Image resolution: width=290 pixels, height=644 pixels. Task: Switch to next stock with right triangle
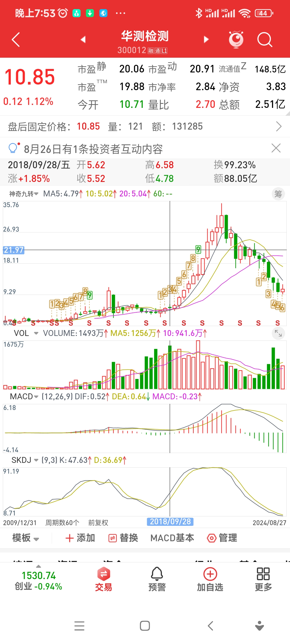tap(206, 40)
